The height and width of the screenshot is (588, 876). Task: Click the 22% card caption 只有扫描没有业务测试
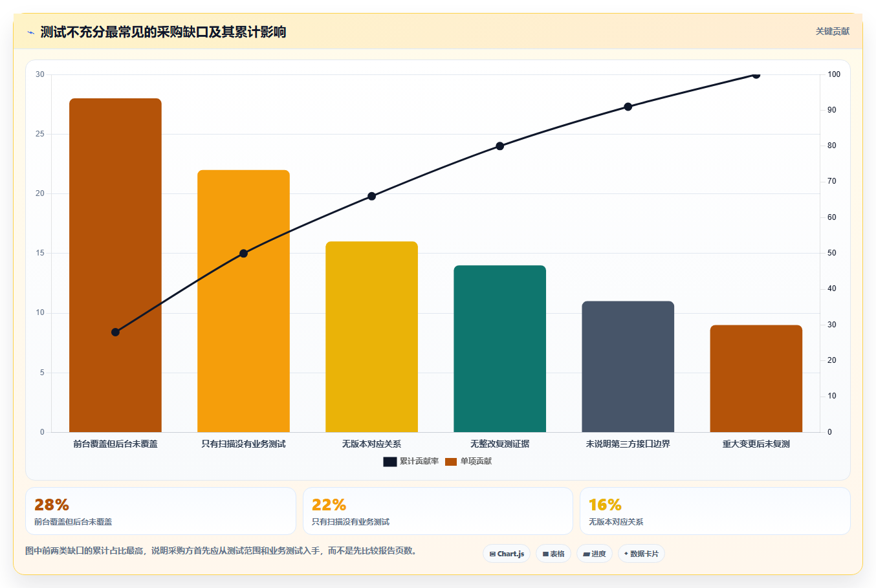click(351, 521)
